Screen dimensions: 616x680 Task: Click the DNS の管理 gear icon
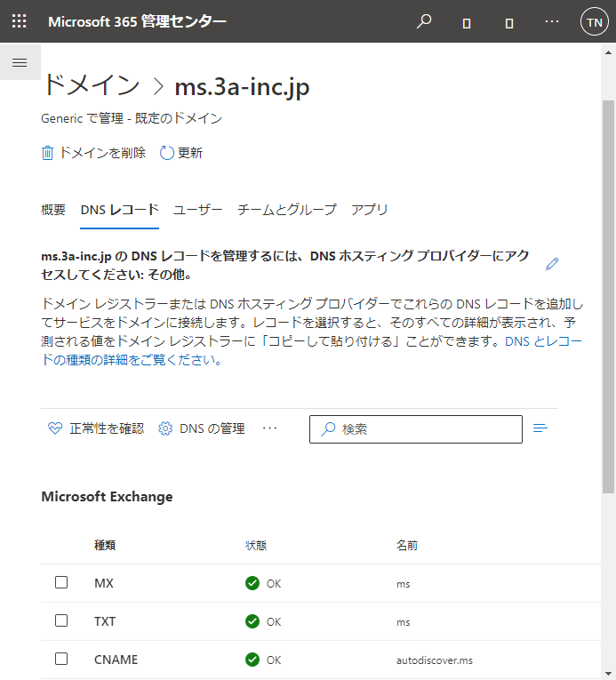click(x=165, y=428)
